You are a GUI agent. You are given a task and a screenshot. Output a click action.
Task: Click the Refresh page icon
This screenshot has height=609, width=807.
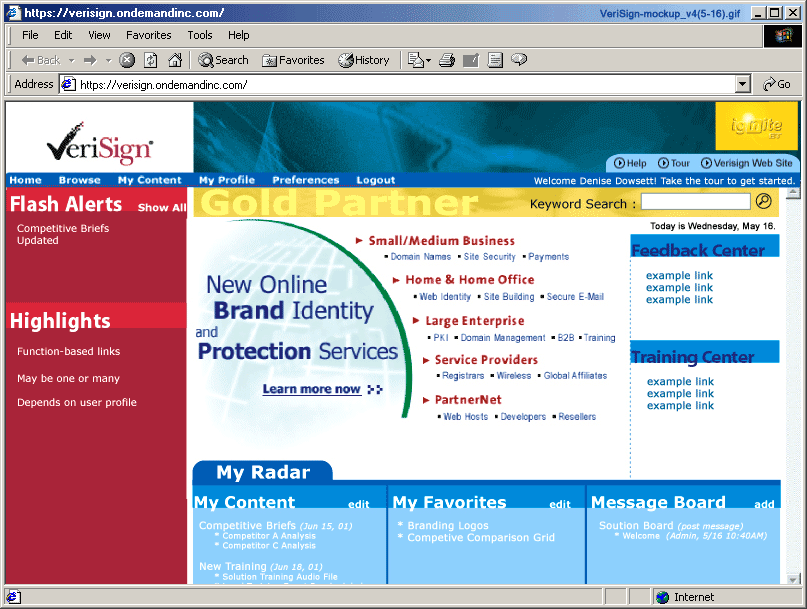tap(151, 60)
